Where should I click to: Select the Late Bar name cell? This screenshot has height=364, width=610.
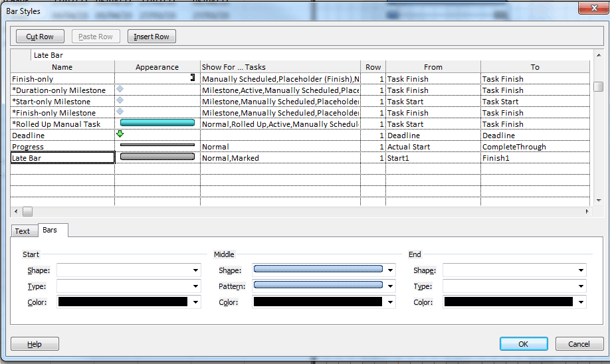[62, 158]
